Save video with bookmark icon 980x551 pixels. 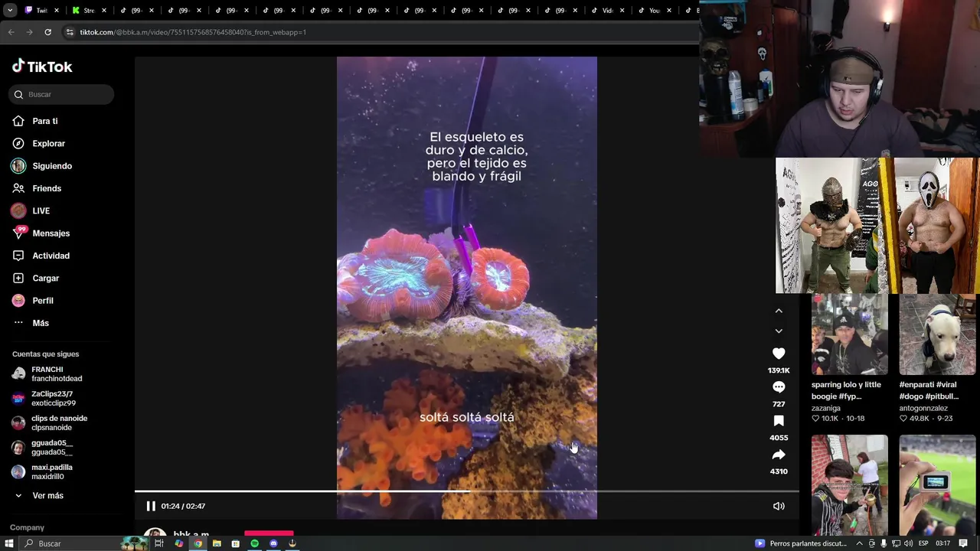[779, 421]
